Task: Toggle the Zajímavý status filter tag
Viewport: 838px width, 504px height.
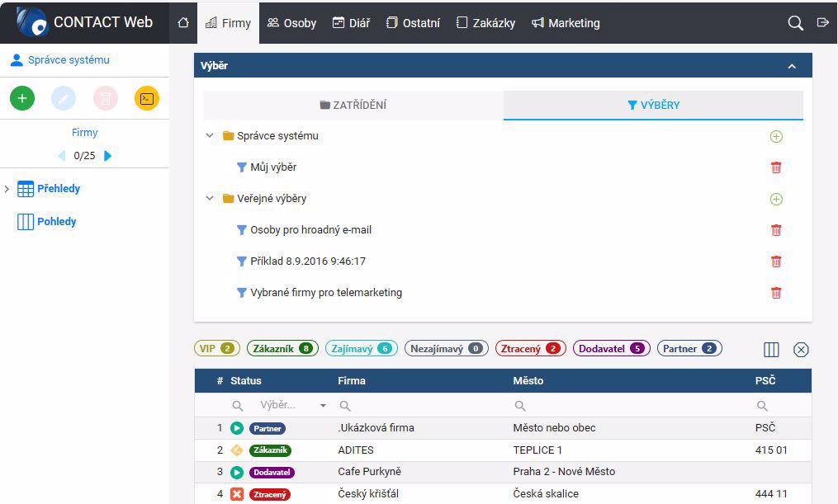Action: tap(362, 349)
